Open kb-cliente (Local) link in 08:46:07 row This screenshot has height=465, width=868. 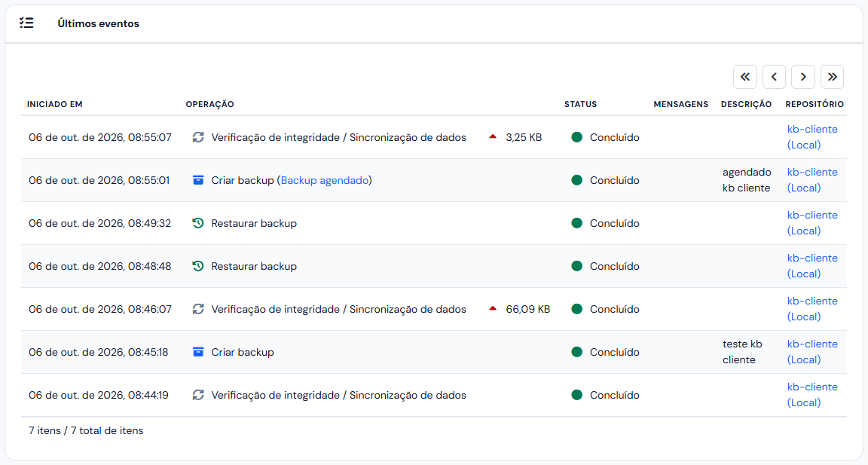pos(812,309)
